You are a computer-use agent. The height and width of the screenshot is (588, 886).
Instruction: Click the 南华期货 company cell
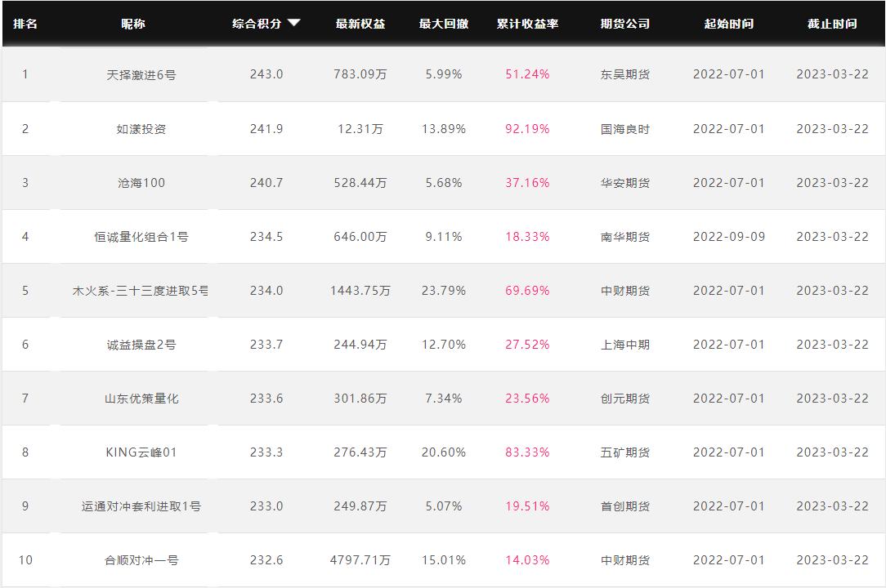[625, 237]
